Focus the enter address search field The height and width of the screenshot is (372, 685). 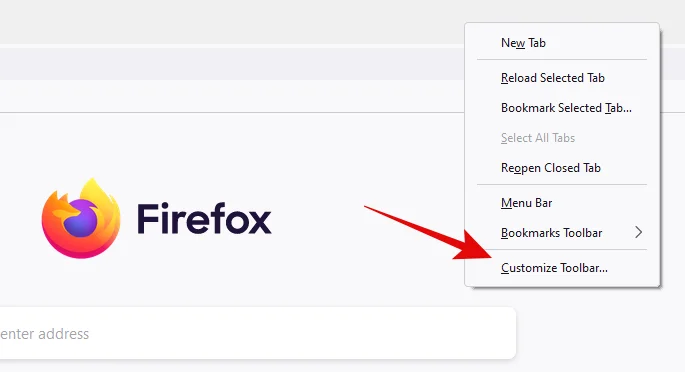pos(258,333)
